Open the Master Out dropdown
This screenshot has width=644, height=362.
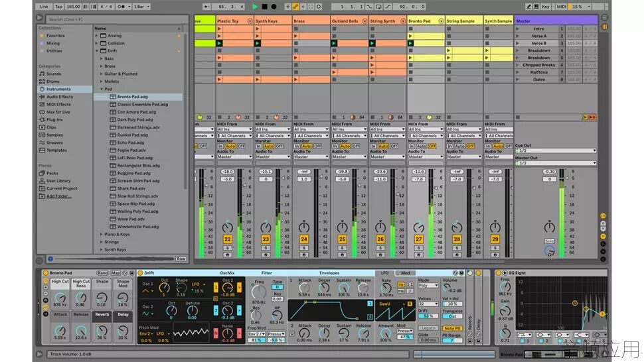click(x=556, y=163)
